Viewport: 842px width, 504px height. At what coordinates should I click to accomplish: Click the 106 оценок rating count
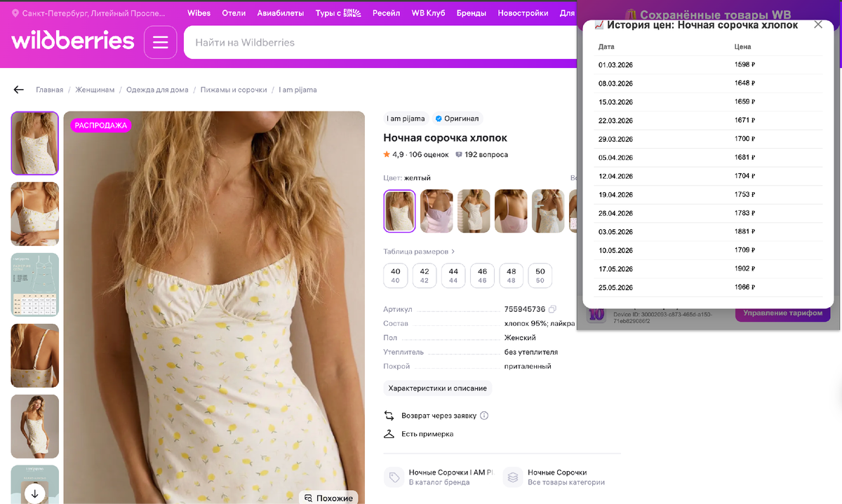(x=429, y=154)
